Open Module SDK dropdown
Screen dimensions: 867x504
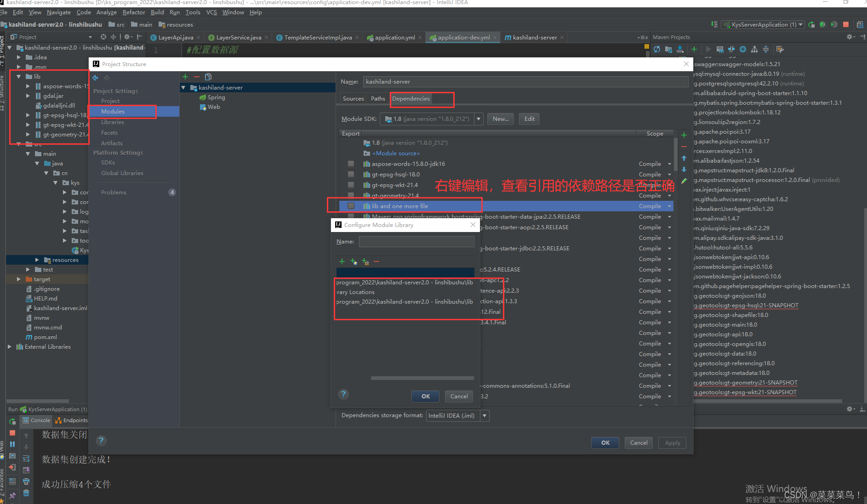479,119
